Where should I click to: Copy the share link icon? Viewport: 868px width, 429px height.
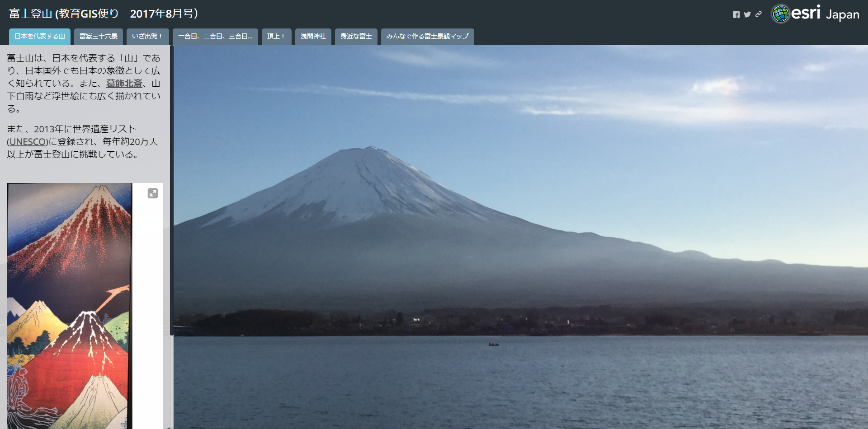pos(759,14)
